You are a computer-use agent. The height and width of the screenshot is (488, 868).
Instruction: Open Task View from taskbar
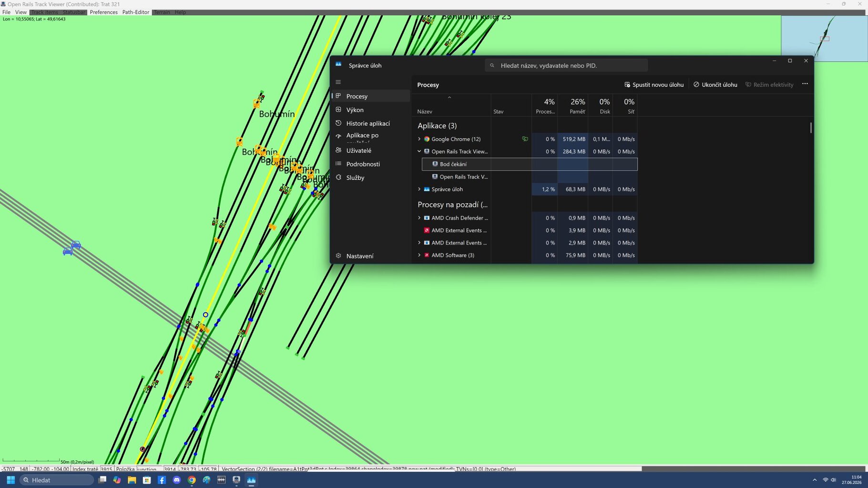click(x=102, y=480)
